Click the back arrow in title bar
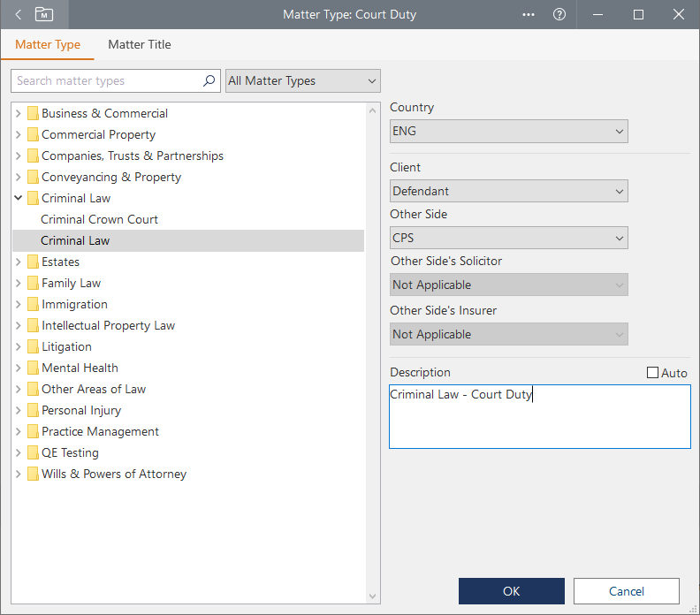The image size is (700, 615). [19, 14]
